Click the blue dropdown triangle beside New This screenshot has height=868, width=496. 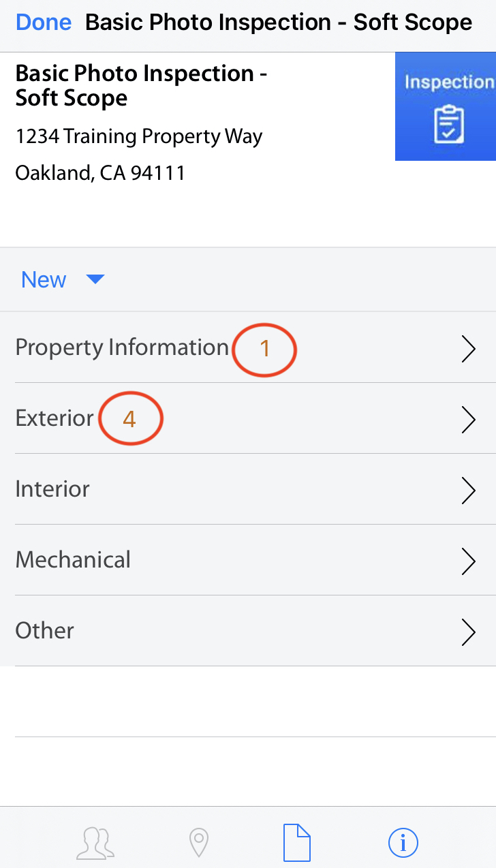[95, 279]
